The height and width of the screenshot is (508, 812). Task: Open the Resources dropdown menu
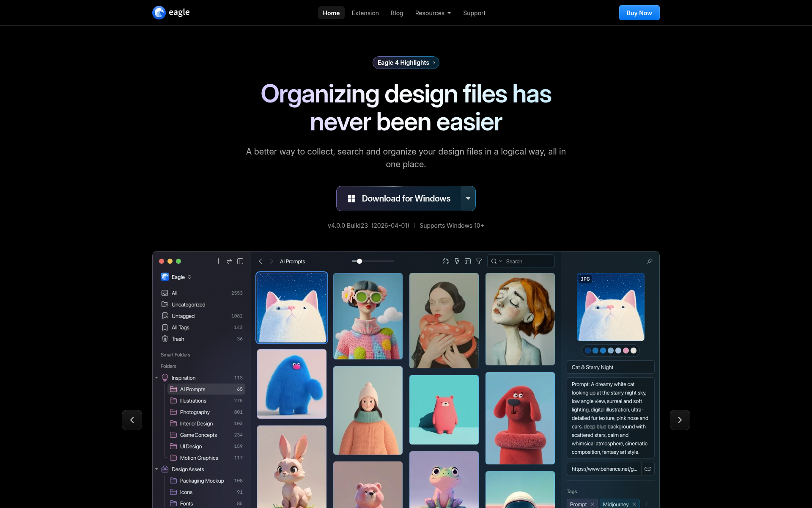pos(433,13)
